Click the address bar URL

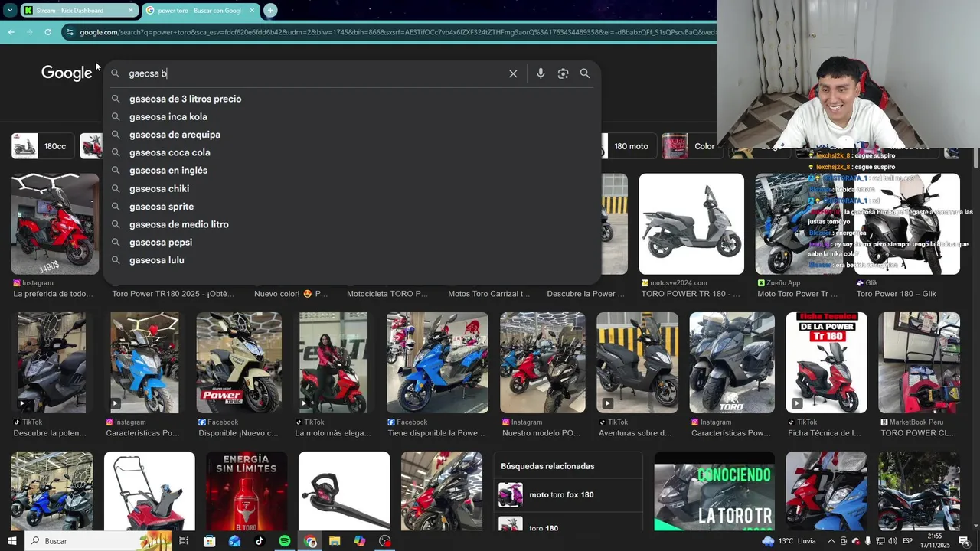[x=397, y=32]
